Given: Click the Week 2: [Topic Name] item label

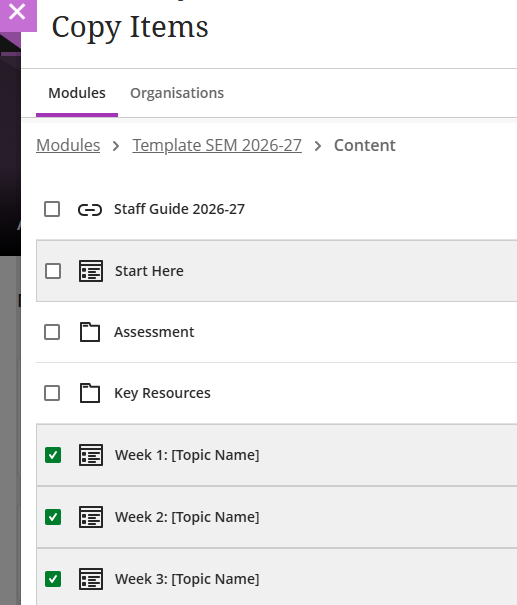Looking at the screenshot, I should [x=187, y=517].
